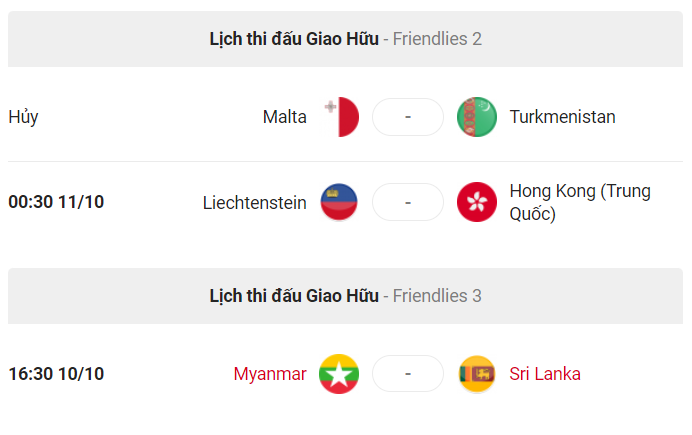This screenshot has height=435, width=692.
Task: Open the Sri Lanka team link
Action: (545, 374)
